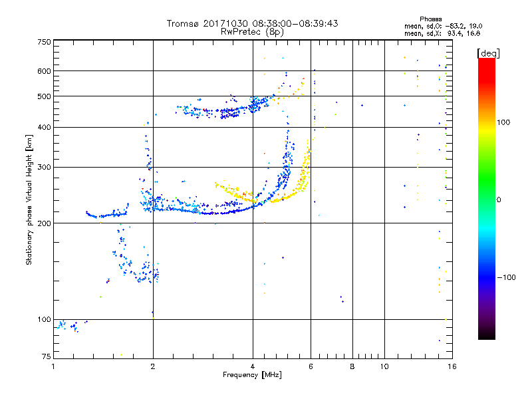
Task: Click the y-axis tick label '300'
Action: click(x=44, y=167)
